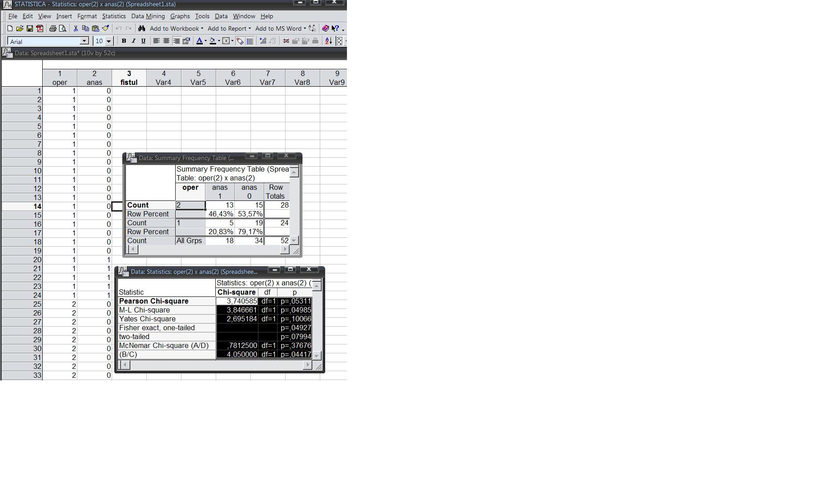
Task: Expand the Add to Workbook dropdown
Action: pyautogui.click(x=202, y=28)
